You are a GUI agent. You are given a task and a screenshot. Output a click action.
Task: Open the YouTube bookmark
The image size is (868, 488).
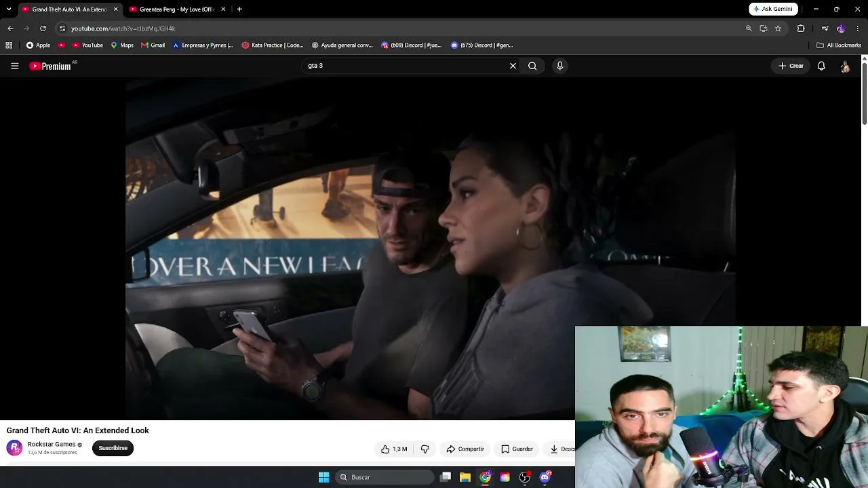[87, 45]
